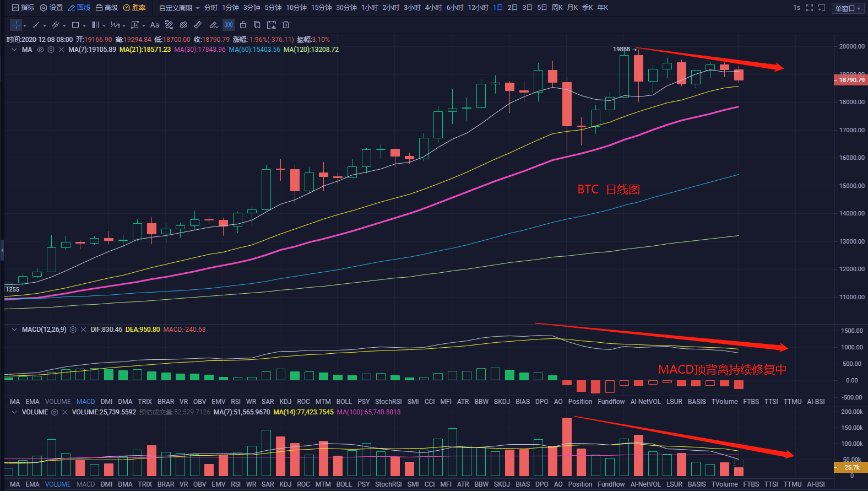The width and height of the screenshot is (868, 491).
Task: Switch MACD panel to RSI indicator
Action: 236,402
